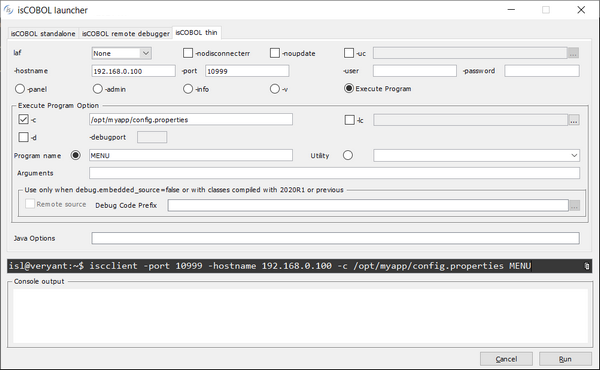
Task: Click the -debugport field
Action: click(152, 137)
